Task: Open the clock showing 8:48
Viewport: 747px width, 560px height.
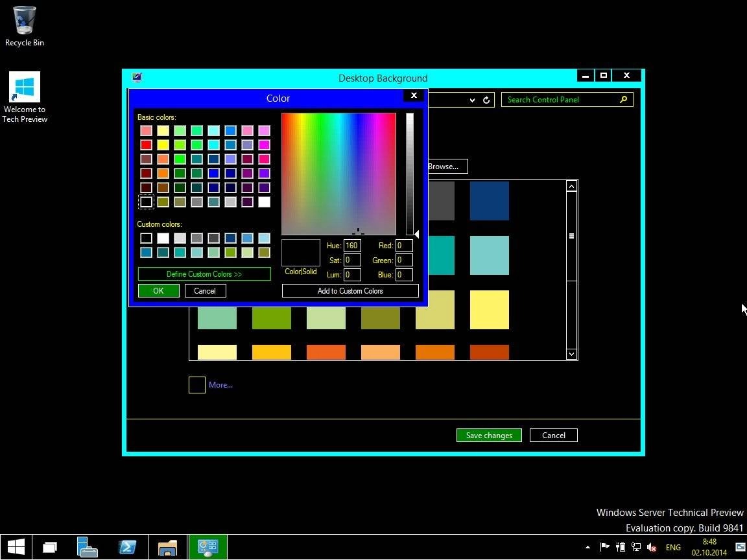Action: pyautogui.click(x=709, y=547)
